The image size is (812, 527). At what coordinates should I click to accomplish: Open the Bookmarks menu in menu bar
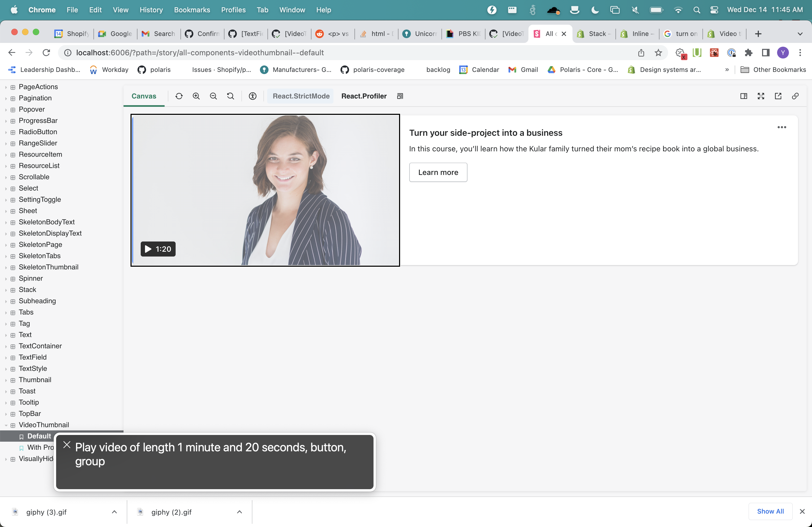(192, 10)
